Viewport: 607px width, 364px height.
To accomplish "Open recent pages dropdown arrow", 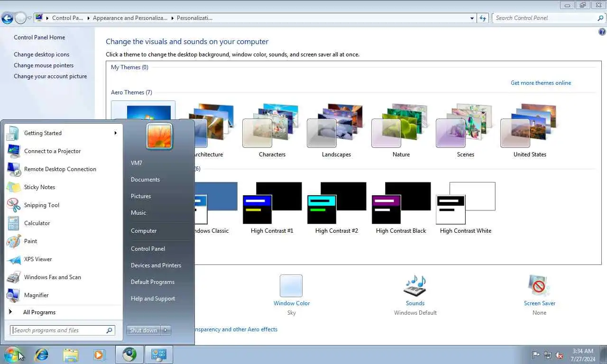I will coord(29,18).
